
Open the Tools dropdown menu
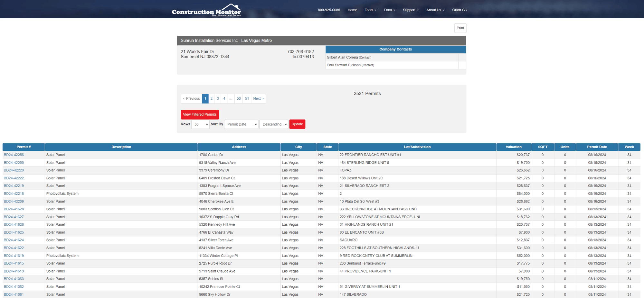click(370, 10)
